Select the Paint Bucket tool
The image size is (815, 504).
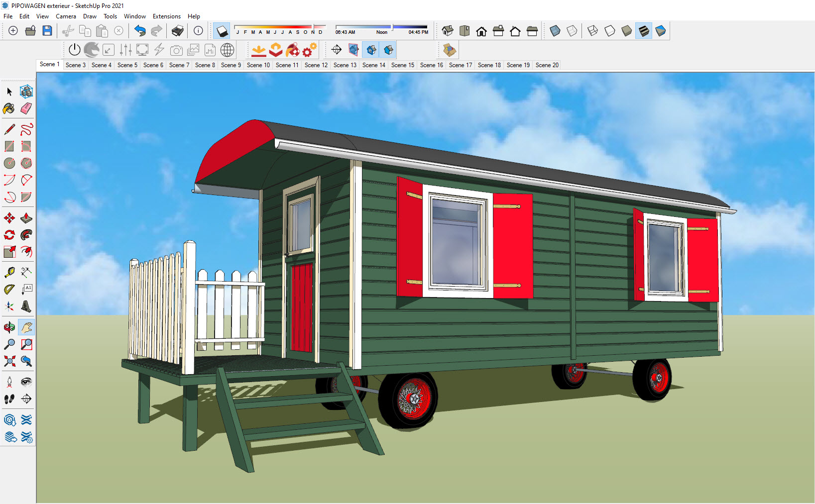click(9, 108)
